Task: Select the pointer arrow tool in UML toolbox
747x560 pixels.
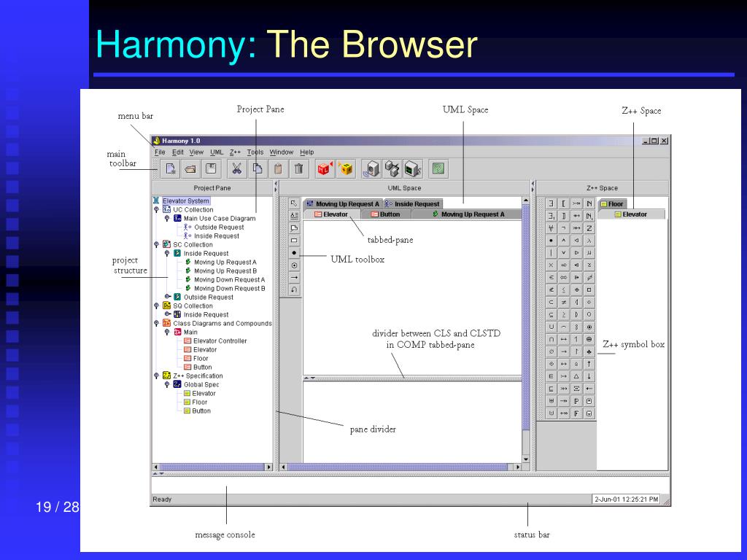Action: click(x=294, y=203)
